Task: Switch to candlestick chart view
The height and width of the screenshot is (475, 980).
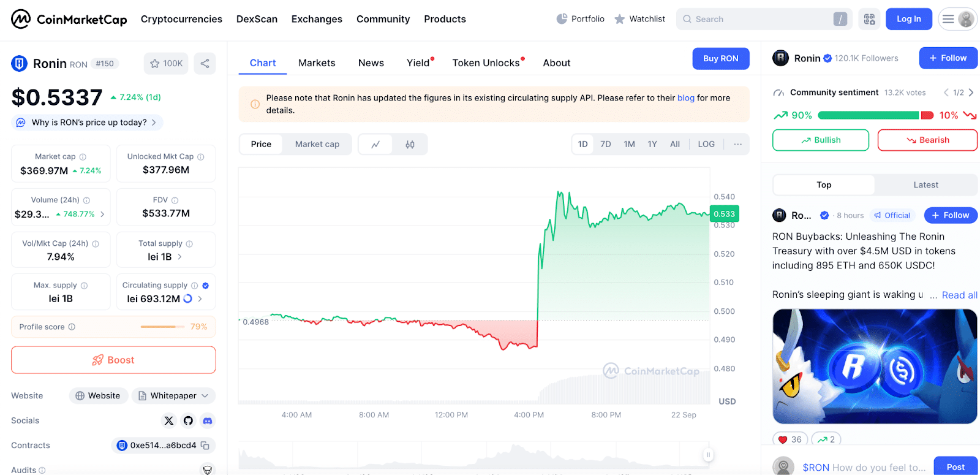Action: tap(410, 144)
